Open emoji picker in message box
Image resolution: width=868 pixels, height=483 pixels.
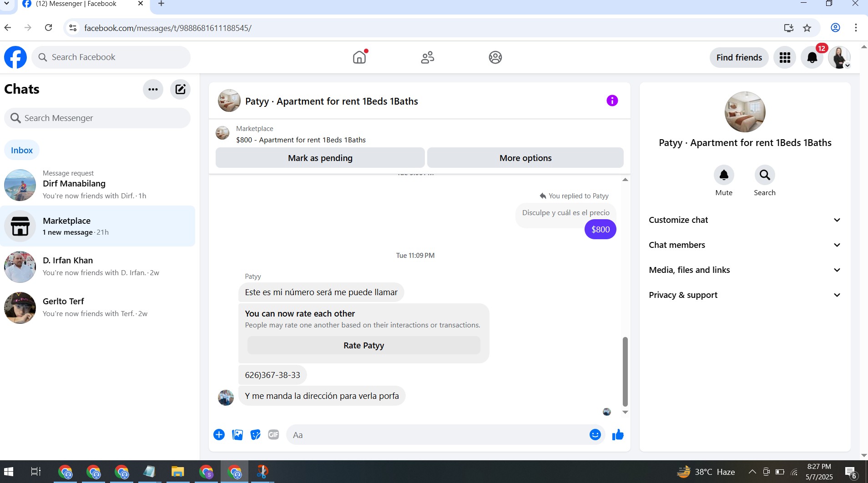595,435
